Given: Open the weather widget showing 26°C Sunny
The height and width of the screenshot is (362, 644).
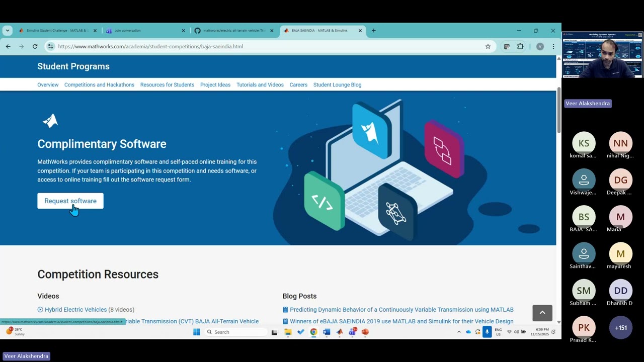Looking at the screenshot, I should pos(15,332).
